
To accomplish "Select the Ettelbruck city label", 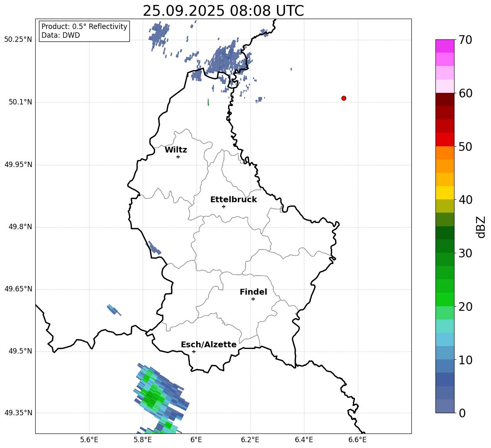I will (233, 200).
